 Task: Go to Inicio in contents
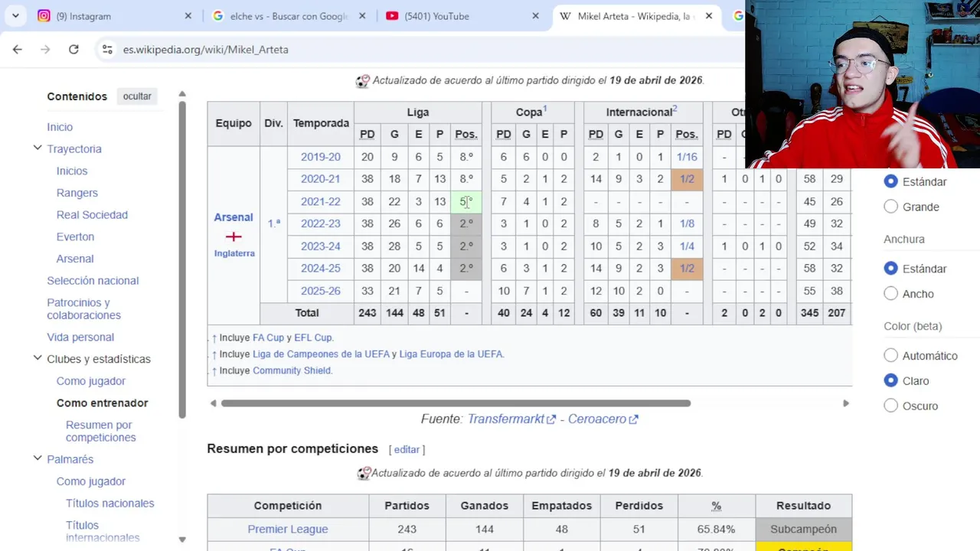pyautogui.click(x=60, y=127)
